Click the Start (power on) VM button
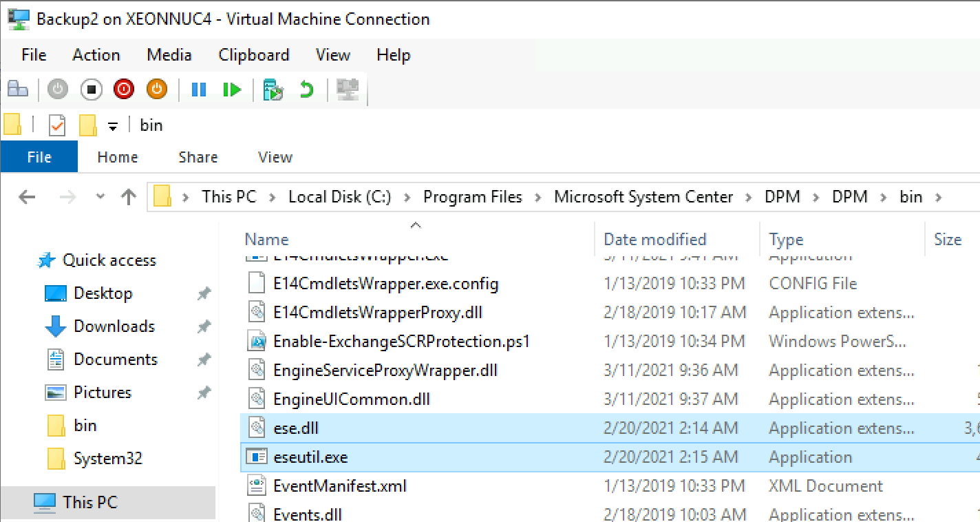980x522 pixels. click(58, 90)
